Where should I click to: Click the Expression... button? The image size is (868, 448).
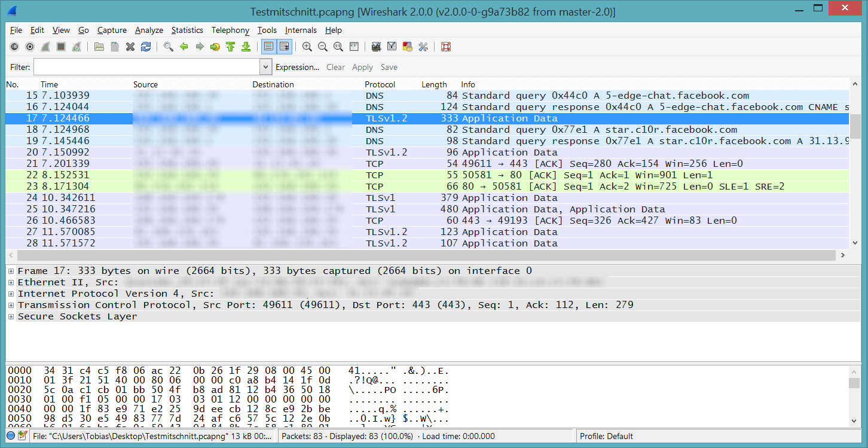(x=297, y=68)
